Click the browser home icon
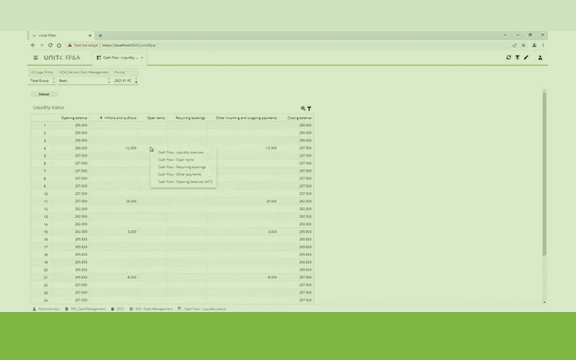The width and height of the screenshot is (576, 360). pos(59,45)
